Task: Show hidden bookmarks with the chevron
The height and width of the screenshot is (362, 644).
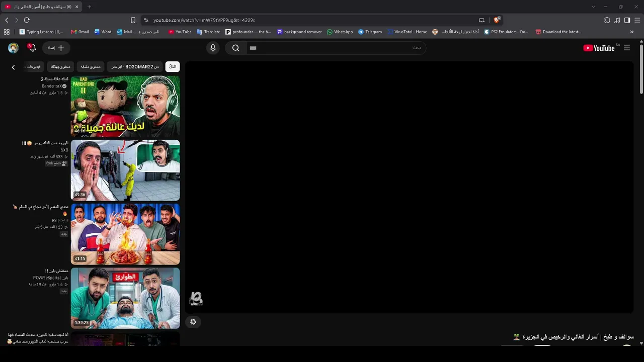Action: tap(632, 32)
